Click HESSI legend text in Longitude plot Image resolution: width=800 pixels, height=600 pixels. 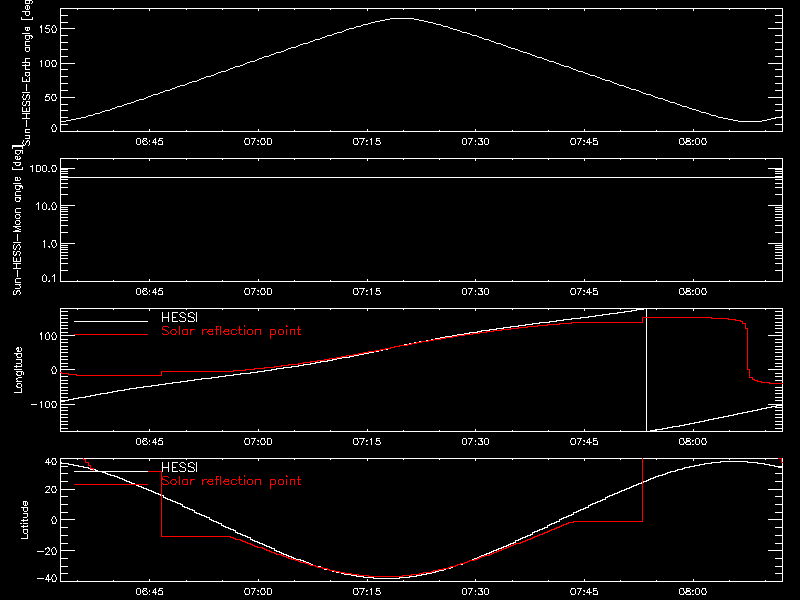(179, 317)
